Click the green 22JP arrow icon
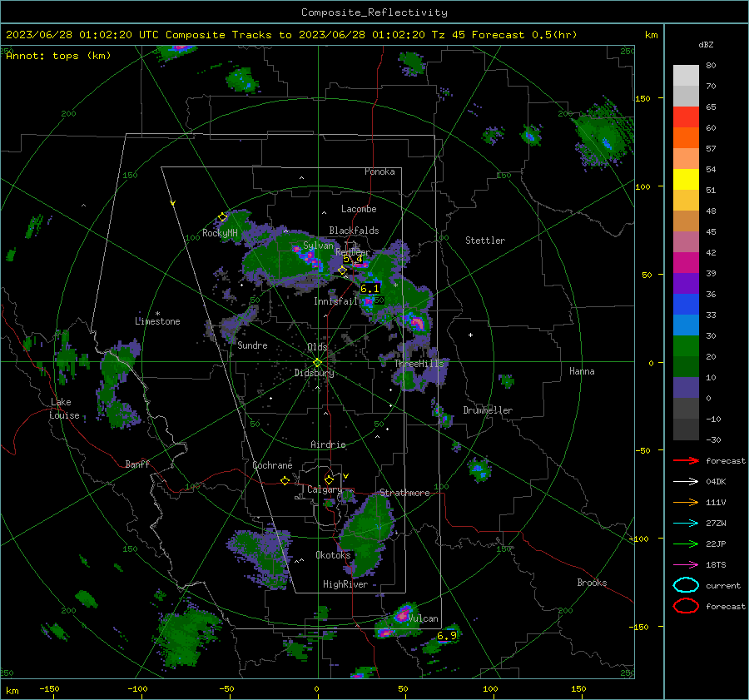The height and width of the screenshot is (700, 749). pos(686,544)
